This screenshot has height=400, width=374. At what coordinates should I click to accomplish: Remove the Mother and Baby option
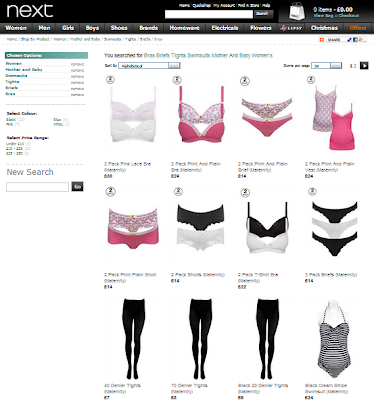click(77, 70)
